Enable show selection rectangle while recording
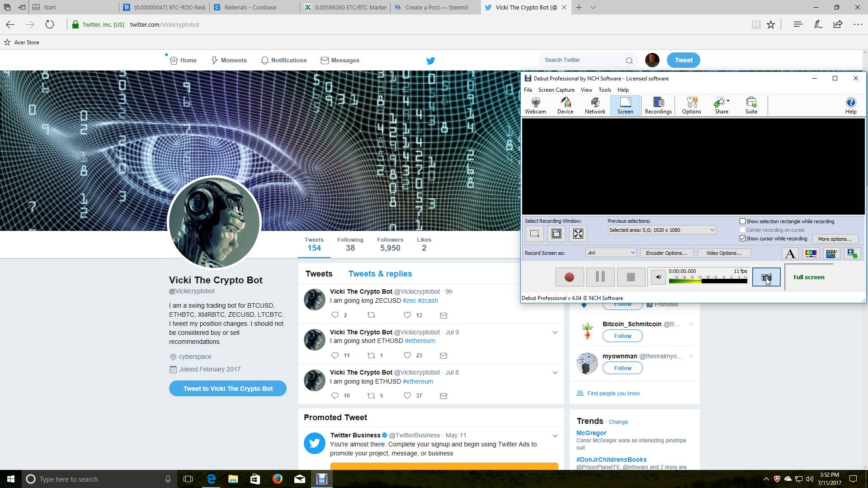Screen dimensions: 868x488 coord(742,221)
